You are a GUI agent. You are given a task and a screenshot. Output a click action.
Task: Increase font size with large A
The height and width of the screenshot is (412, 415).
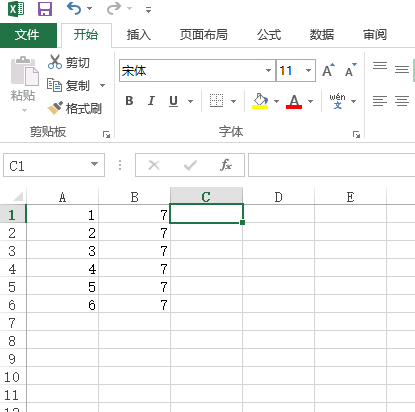[328, 70]
